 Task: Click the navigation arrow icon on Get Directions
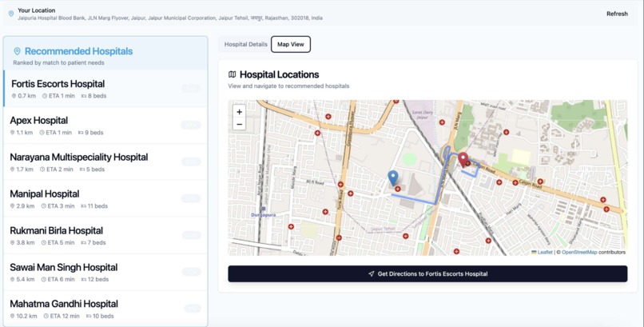pyautogui.click(x=372, y=273)
